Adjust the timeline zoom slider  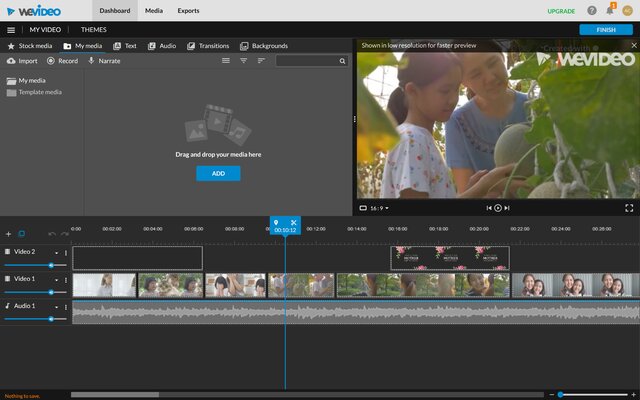tap(593, 395)
